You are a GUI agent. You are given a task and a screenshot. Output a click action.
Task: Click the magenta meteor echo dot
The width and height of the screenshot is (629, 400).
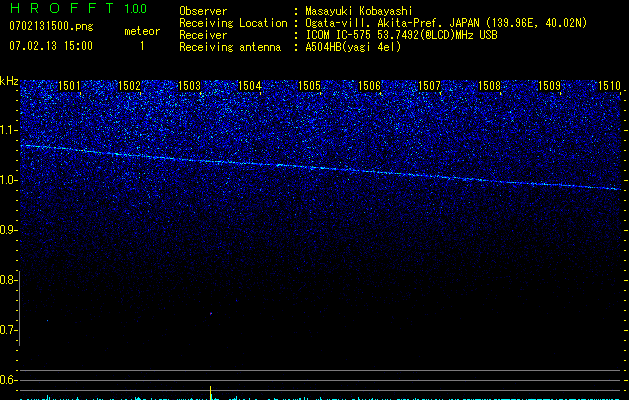[x=211, y=313]
